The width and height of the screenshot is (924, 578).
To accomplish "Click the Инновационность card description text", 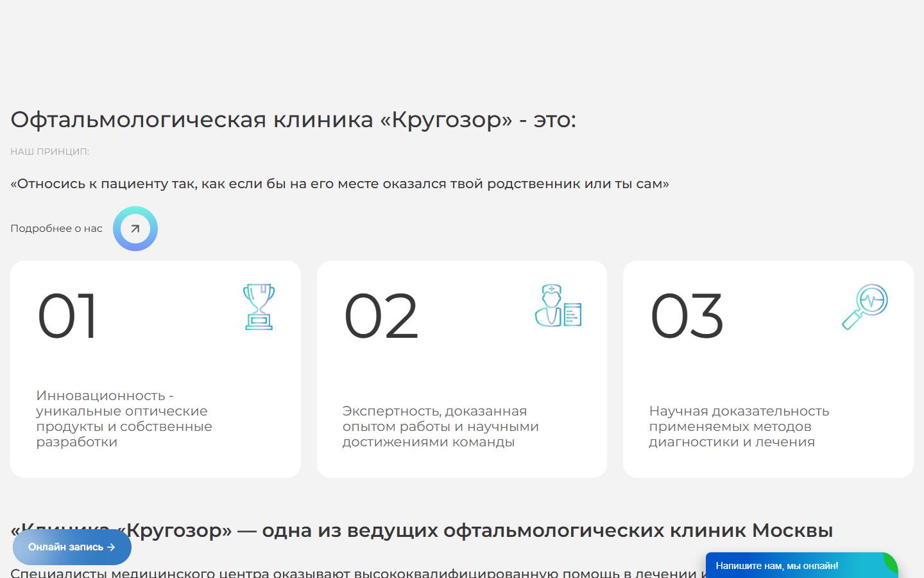I will point(124,419).
